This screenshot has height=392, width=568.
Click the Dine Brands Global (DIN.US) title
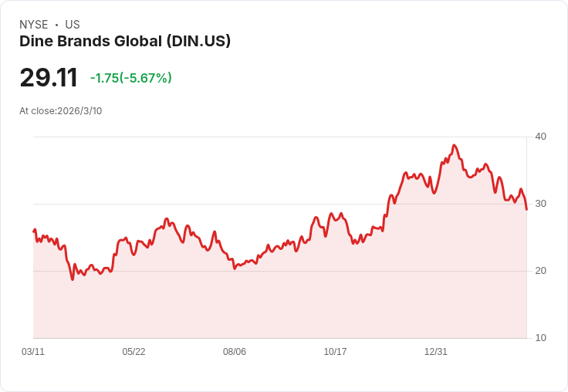coord(125,42)
